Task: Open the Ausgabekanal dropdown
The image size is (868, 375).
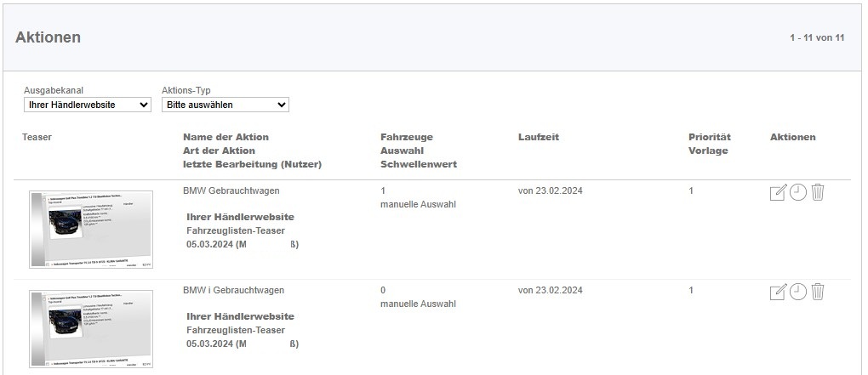Action: (x=87, y=105)
